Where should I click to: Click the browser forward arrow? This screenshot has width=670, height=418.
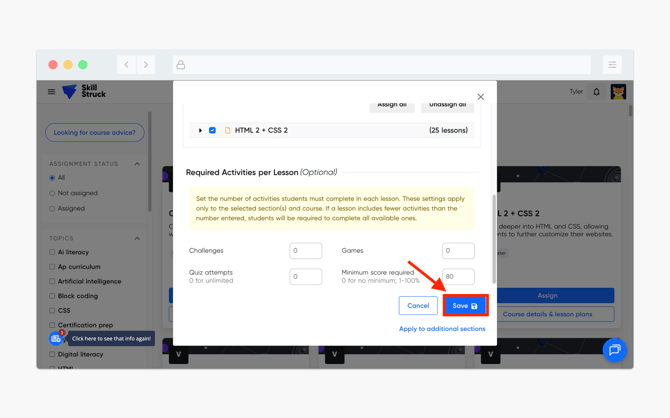(146, 65)
